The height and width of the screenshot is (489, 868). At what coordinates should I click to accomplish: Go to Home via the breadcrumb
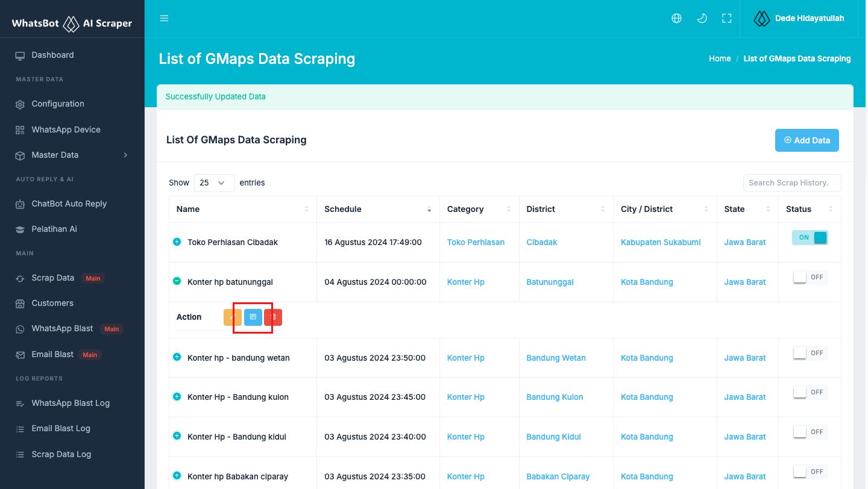click(x=720, y=59)
